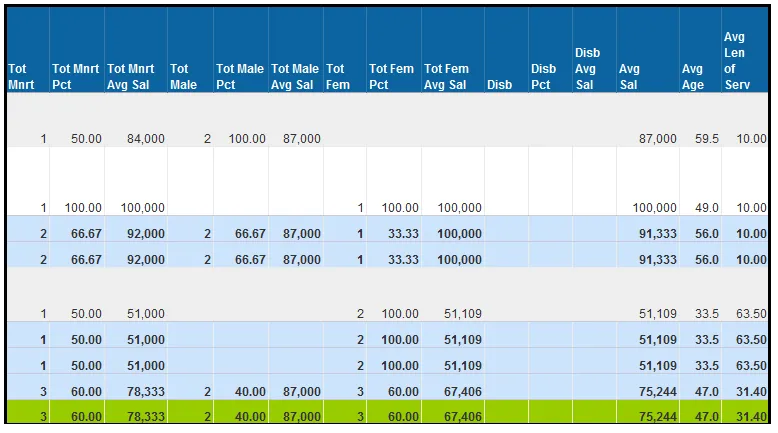Click green-row 60.00 under Tot Fem Pct
This screenshot has width=778, height=433.
403,417
